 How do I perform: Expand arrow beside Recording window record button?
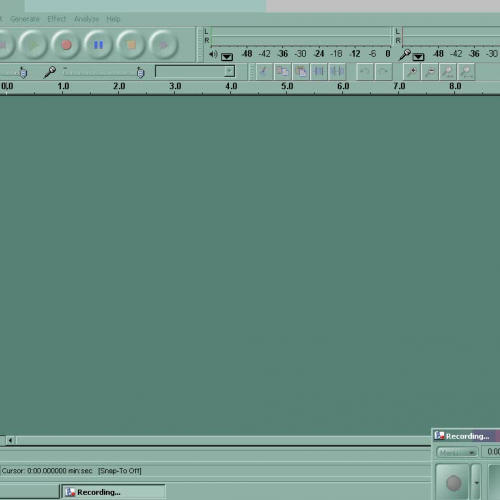[477, 482]
